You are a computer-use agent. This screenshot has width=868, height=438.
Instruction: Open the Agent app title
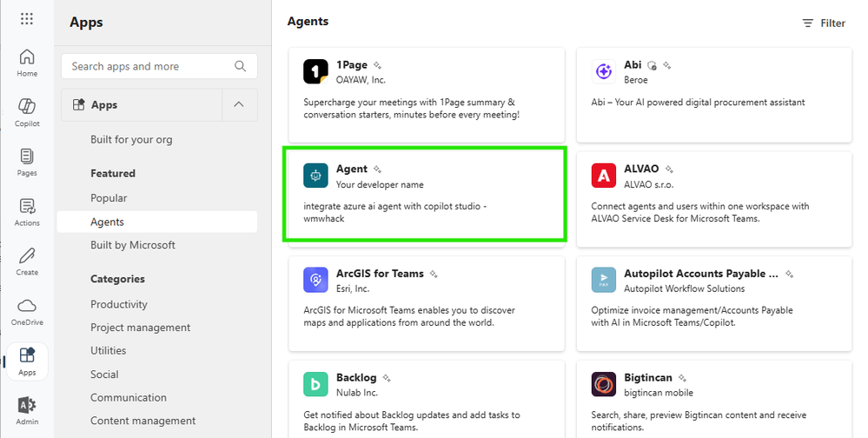coord(352,169)
